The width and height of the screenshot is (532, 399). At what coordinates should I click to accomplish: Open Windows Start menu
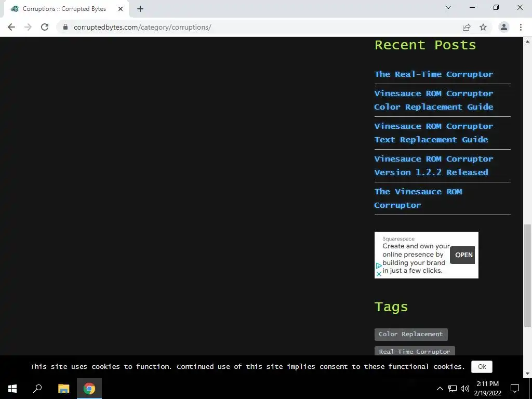coord(12,389)
